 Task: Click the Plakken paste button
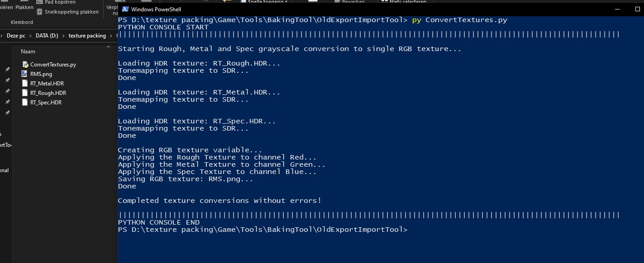pos(24,7)
